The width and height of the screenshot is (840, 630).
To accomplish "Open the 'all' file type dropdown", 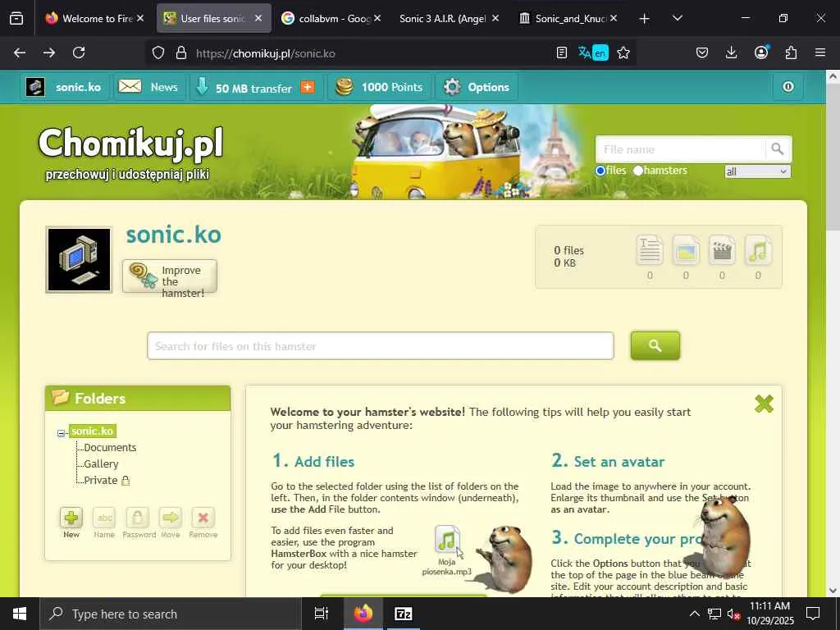I will point(757,171).
